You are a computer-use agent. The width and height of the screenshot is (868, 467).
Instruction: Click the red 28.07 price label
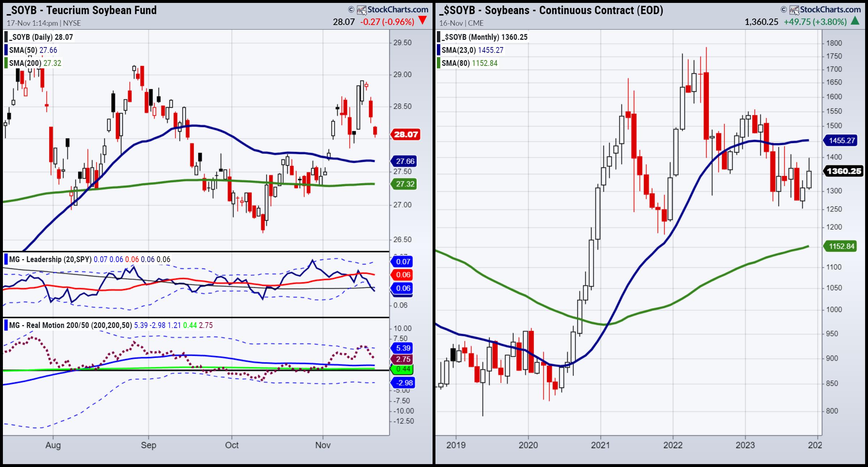point(405,135)
